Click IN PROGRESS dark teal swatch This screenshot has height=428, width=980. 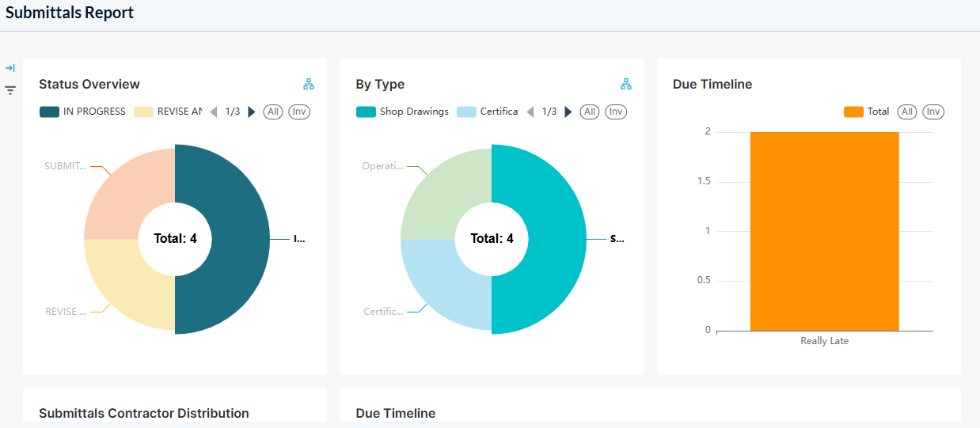(x=49, y=112)
